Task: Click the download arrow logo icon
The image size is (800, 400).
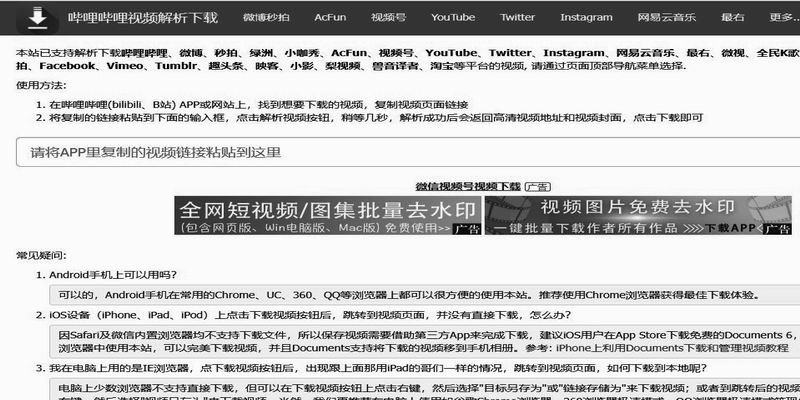Action: [x=36, y=17]
